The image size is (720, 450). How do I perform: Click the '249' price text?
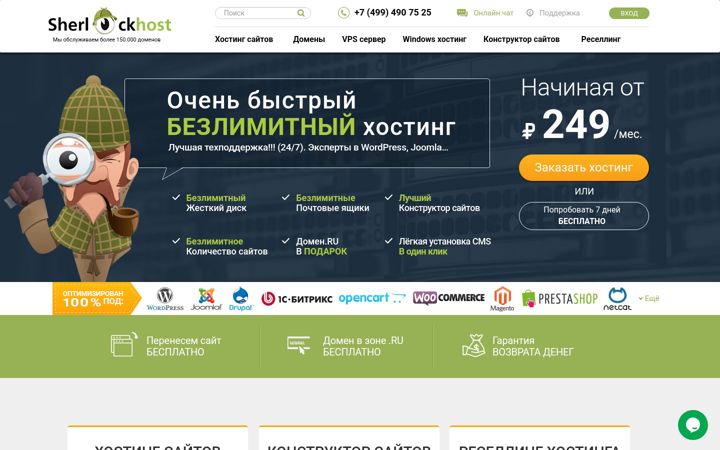pos(576,124)
